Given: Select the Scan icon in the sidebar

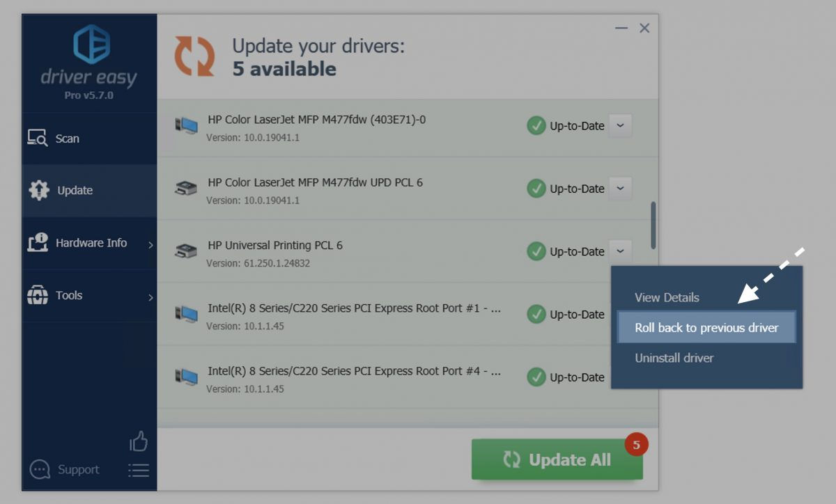Looking at the screenshot, I should (38, 138).
